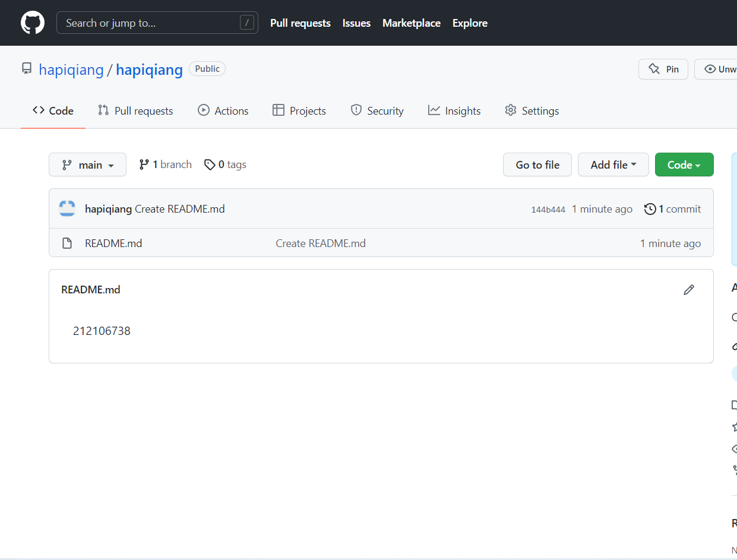This screenshot has height=560, width=737.
Task: Open the repository Settings tab
Action: click(x=532, y=111)
